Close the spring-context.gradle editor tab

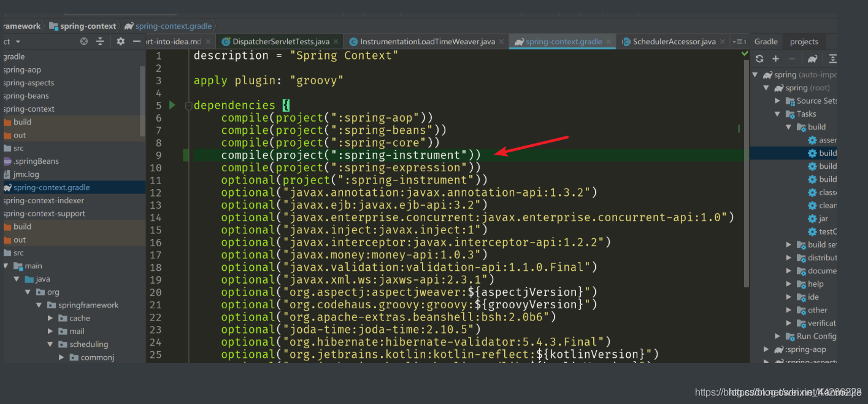[609, 42]
